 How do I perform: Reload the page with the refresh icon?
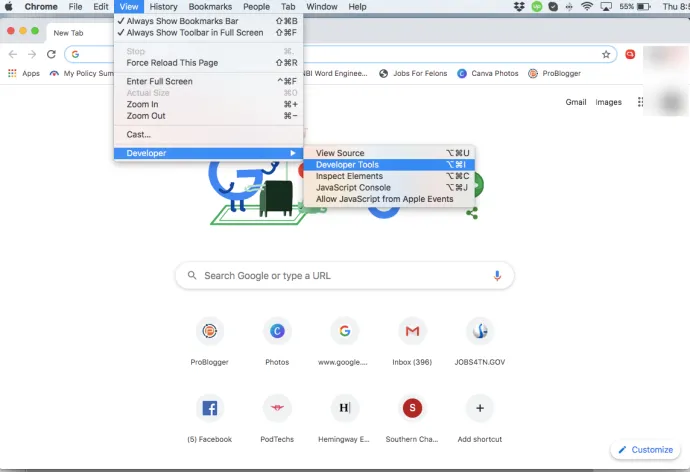point(51,54)
